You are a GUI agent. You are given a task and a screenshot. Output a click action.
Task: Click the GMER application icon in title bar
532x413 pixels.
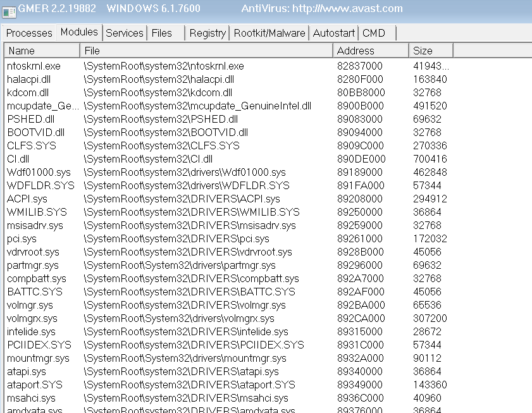coord(9,11)
